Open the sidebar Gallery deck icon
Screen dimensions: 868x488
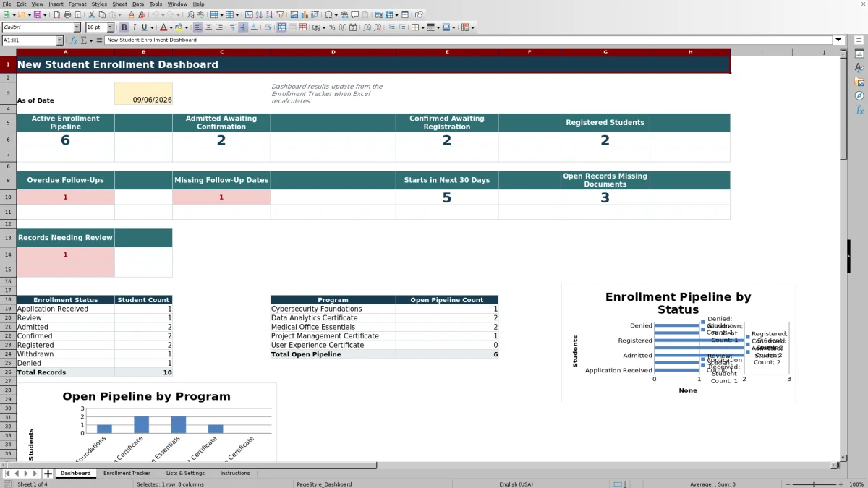(x=859, y=82)
